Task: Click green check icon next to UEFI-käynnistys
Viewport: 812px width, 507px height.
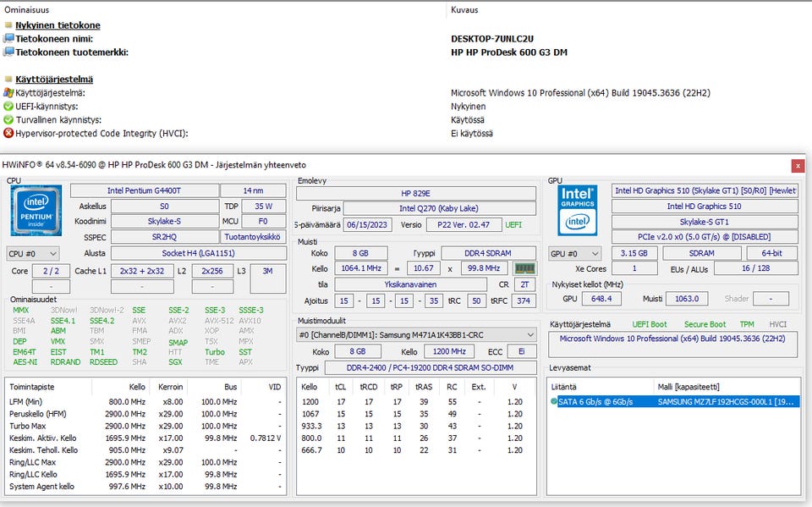Action: pos(8,107)
